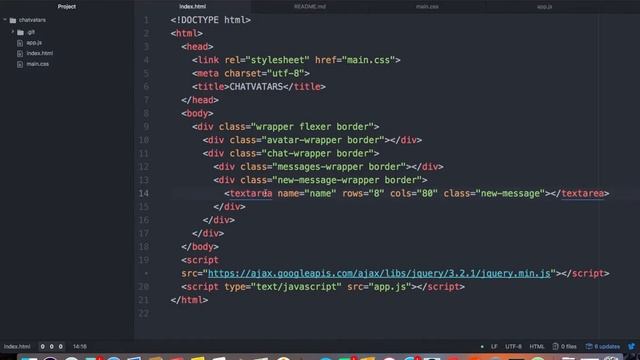
Task: Click the DOCTYPE html declaration on line 1
Action: (x=211, y=20)
